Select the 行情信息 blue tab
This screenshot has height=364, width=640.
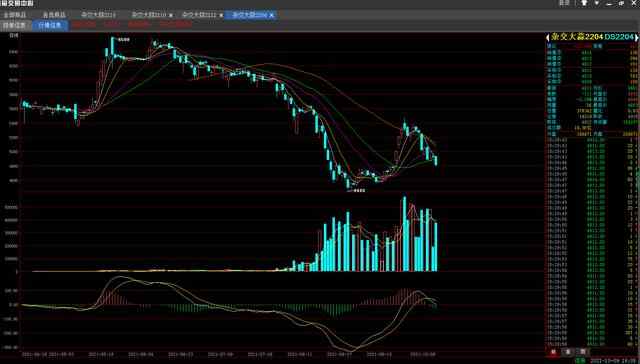[50, 25]
